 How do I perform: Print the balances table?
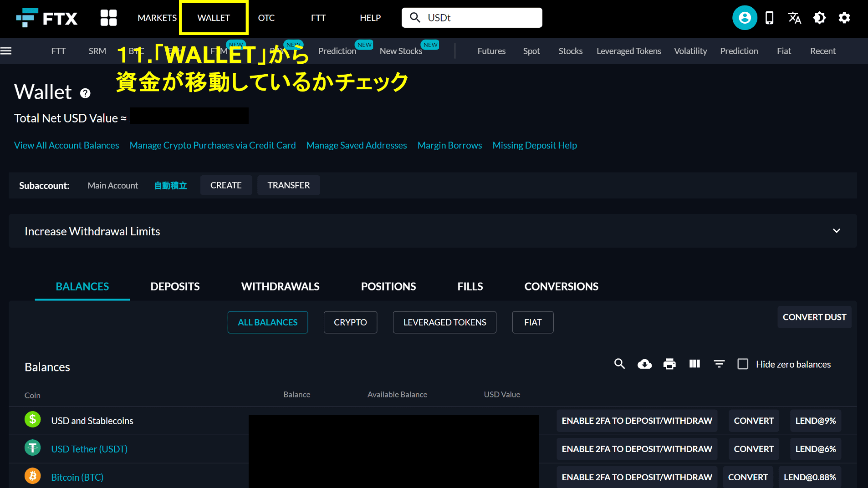pyautogui.click(x=669, y=364)
